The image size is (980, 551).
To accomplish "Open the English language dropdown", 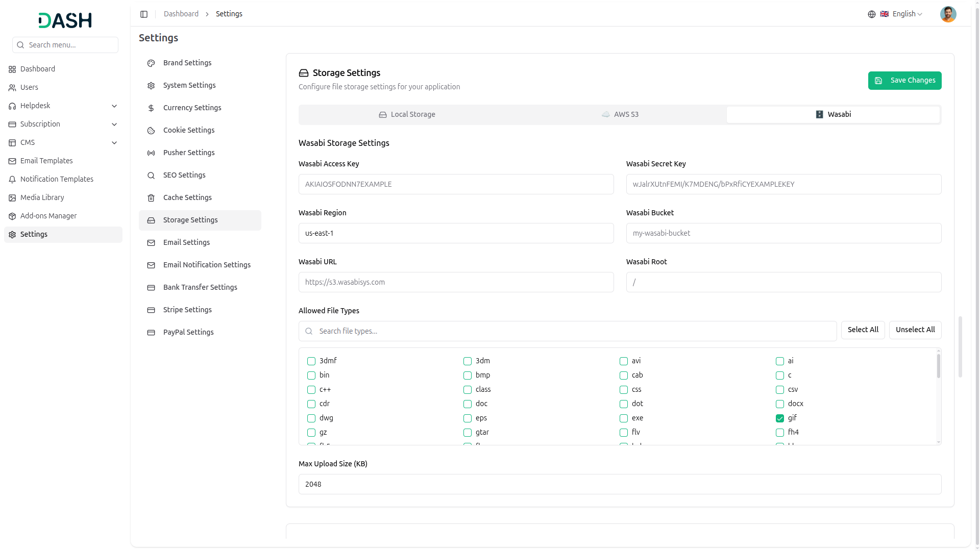I will tap(902, 14).
